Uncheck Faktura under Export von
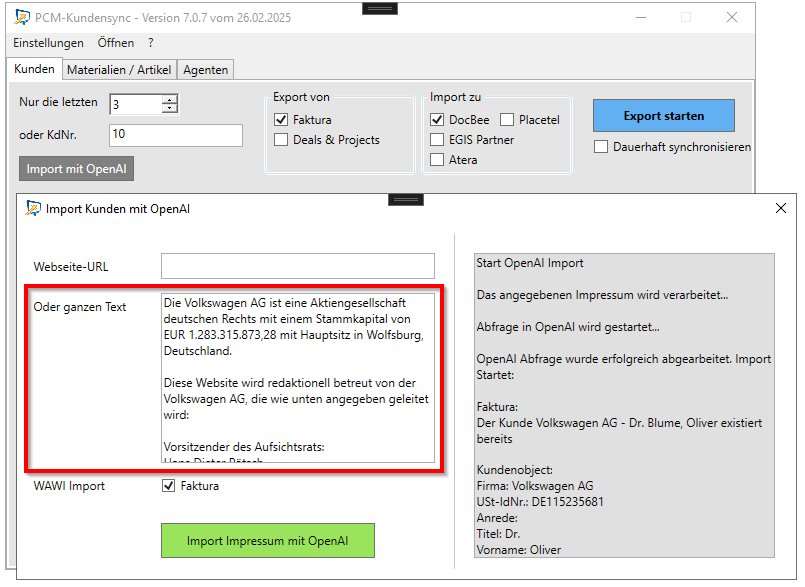The height and width of the screenshot is (587, 805). (281, 120)
